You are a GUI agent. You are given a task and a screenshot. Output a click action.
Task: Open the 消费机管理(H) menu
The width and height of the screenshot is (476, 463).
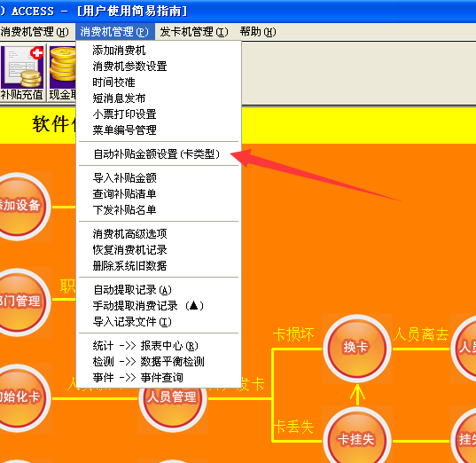35,32
